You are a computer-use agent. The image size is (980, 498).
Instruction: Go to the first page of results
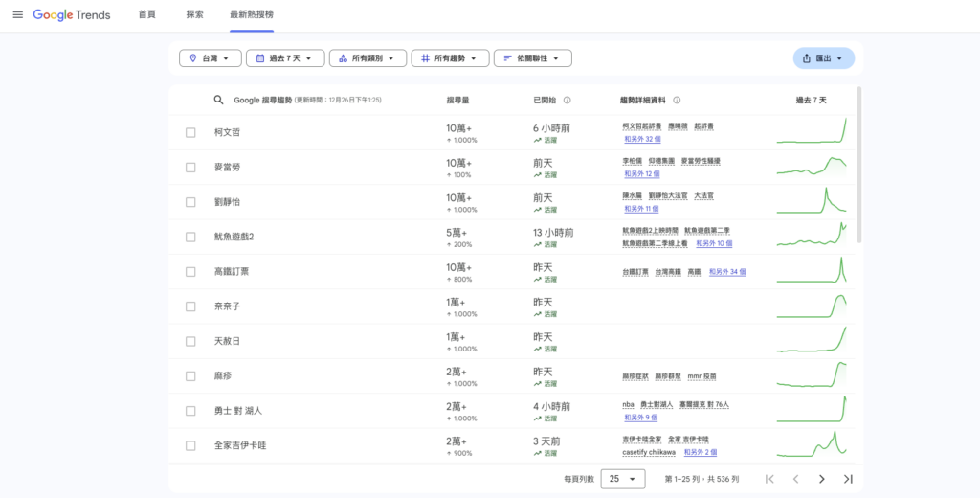(x=770, y=479)
